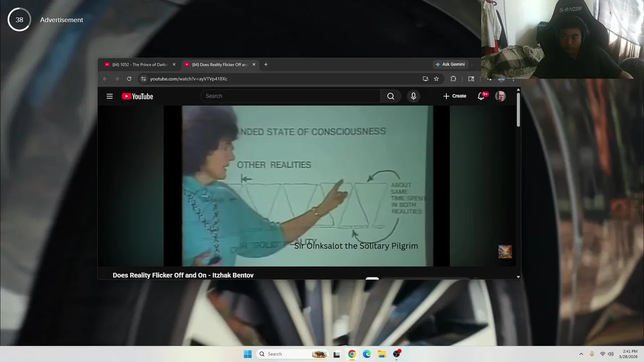
Task: Open Chrome side panel icon
Action: click(x=471, y=79)
